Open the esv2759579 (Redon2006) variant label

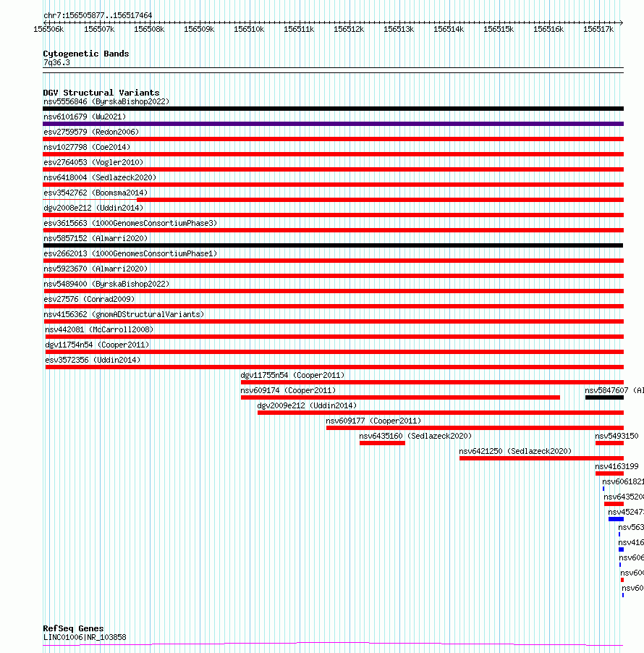tap(91, 132)
